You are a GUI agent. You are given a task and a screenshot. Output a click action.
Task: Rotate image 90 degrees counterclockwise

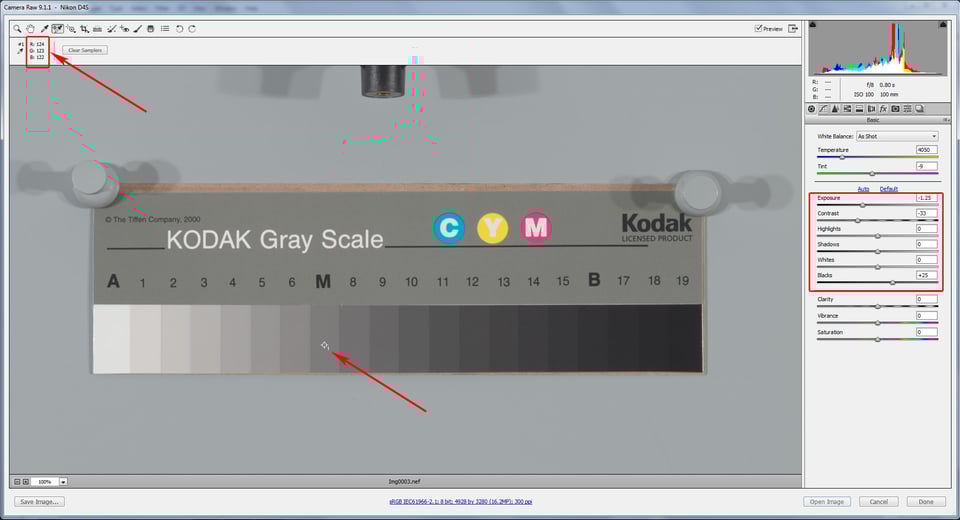click(x=179, y=29)
